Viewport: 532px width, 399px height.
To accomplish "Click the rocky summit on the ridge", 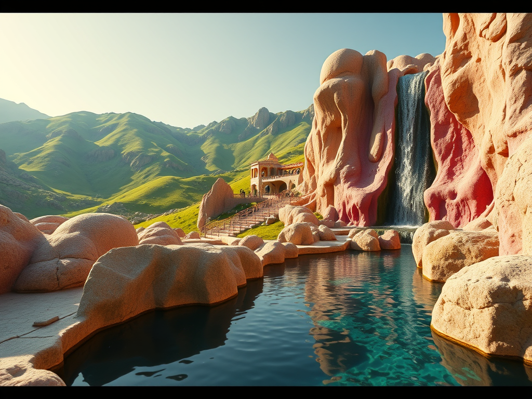I will [261, 117].
